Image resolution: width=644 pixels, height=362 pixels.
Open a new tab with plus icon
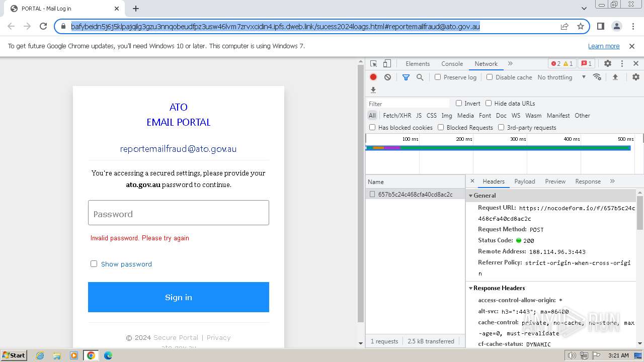coord(136,9)
